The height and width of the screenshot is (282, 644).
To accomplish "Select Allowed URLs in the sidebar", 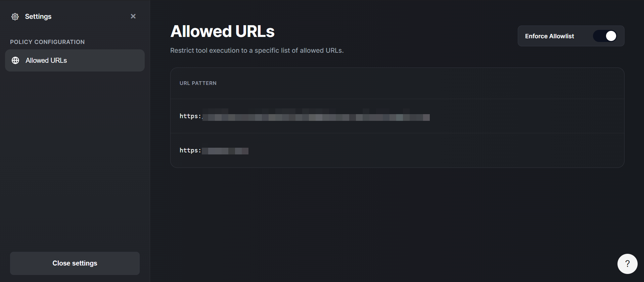I will pyautogui.click(x=75, y=60).
